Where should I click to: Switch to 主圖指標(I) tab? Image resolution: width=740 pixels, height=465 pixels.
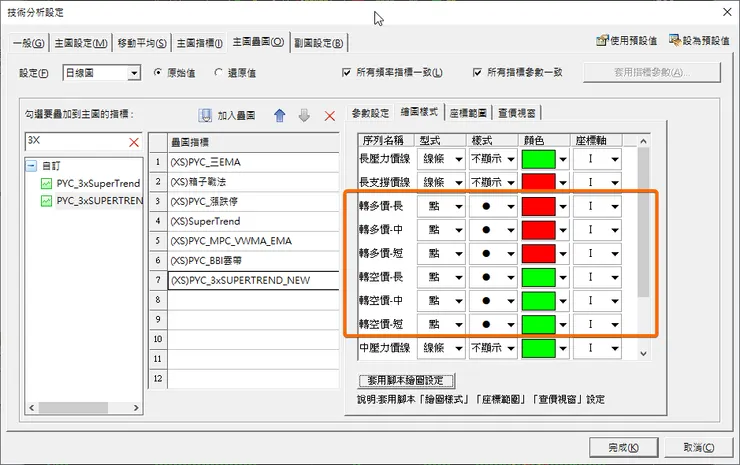tap(200, 43)
